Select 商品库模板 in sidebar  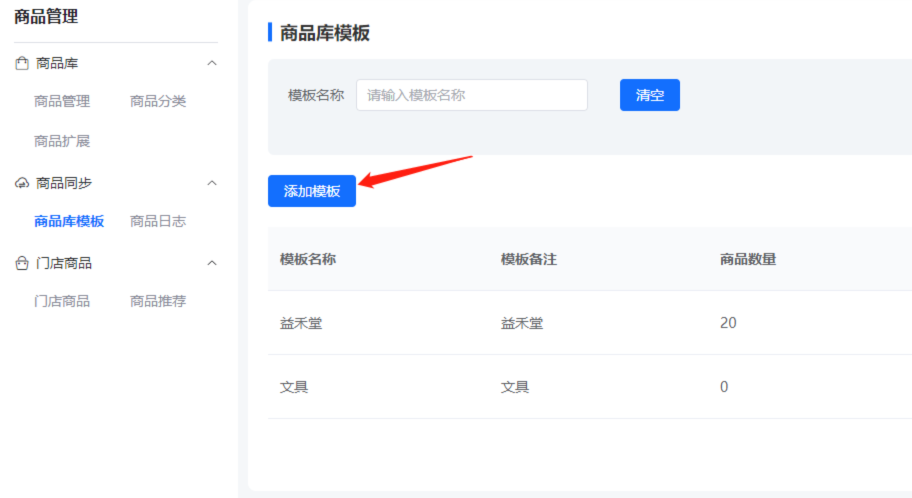tap(69, 221)
